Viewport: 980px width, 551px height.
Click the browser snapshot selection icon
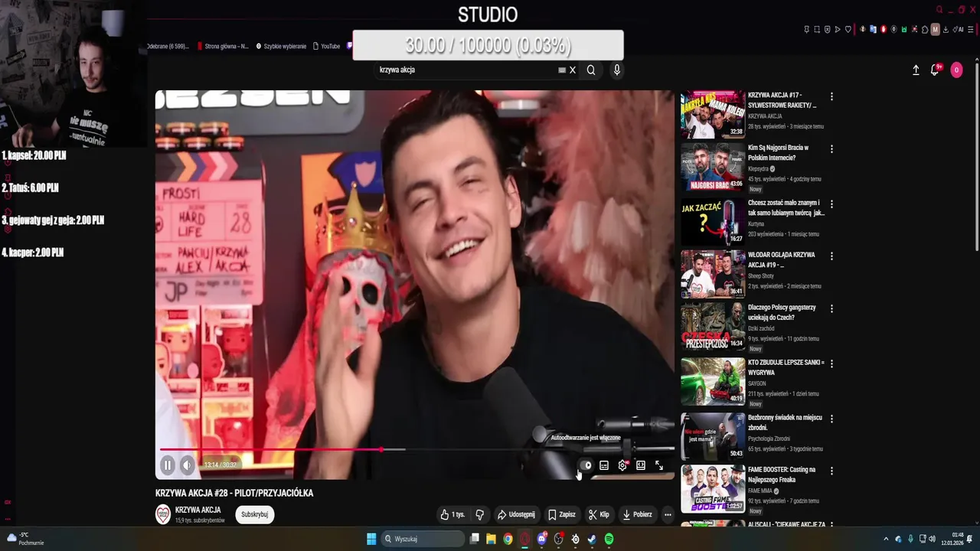click(817, 30)
